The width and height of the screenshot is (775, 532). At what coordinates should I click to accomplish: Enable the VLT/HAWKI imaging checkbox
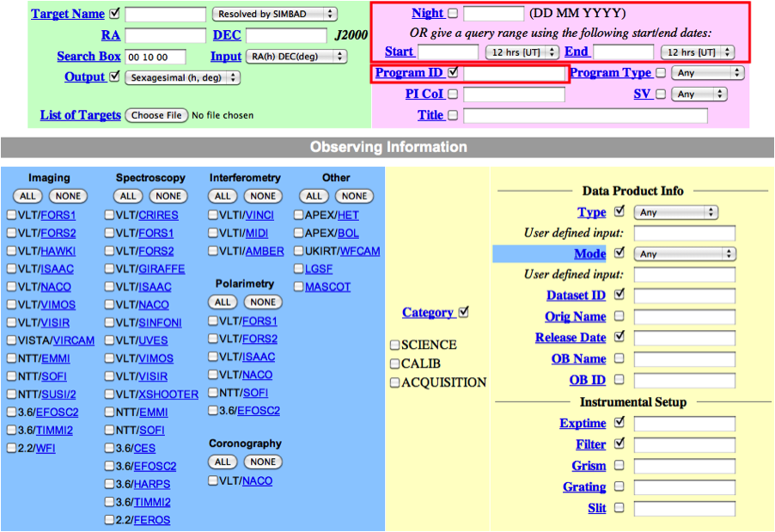[12, 251]
